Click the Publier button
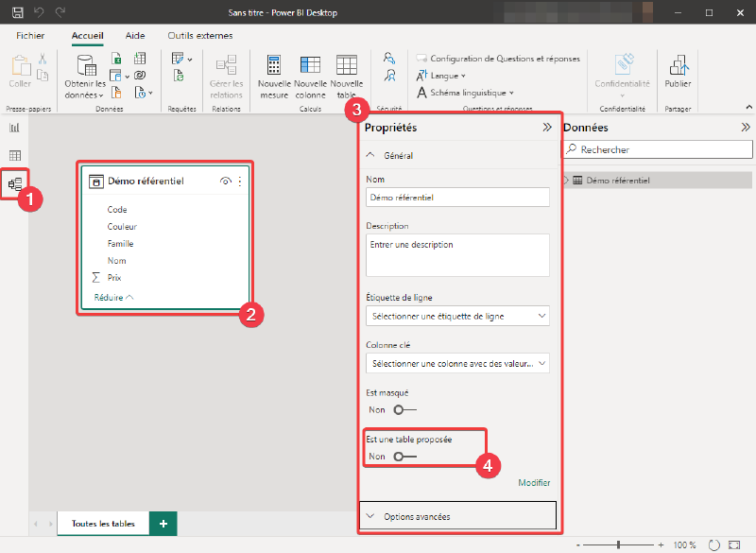 pos(678,71)
